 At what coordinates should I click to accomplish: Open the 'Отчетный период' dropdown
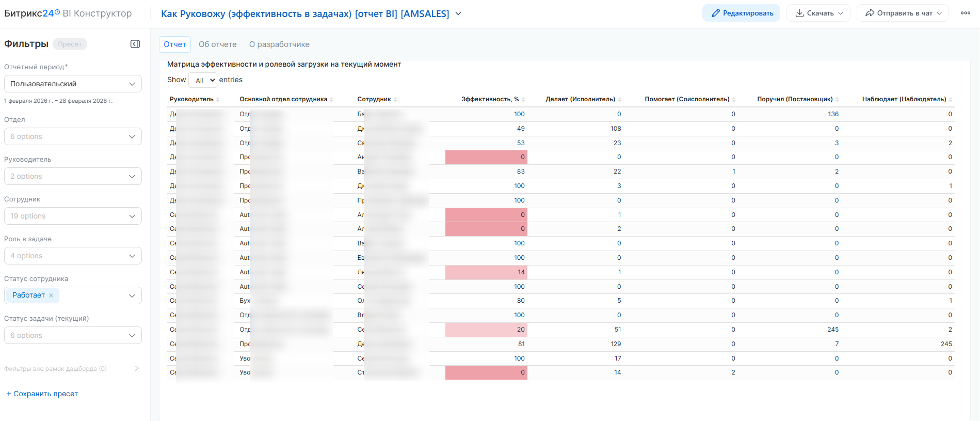tap(73, 84)
